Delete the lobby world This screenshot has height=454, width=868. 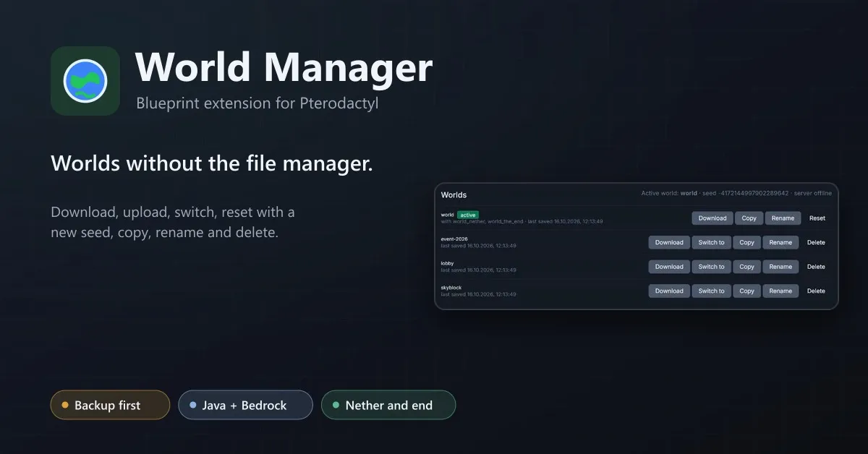(816, 267)
